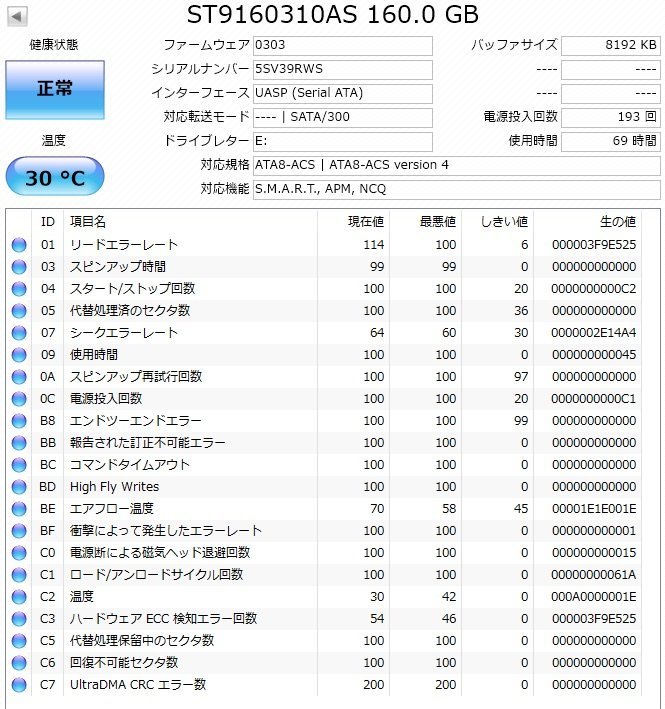Viewport: 665px width, 709px height.
Task: Click the blue status icon for 03 スピンアップ時間
Action: (19, 267)
